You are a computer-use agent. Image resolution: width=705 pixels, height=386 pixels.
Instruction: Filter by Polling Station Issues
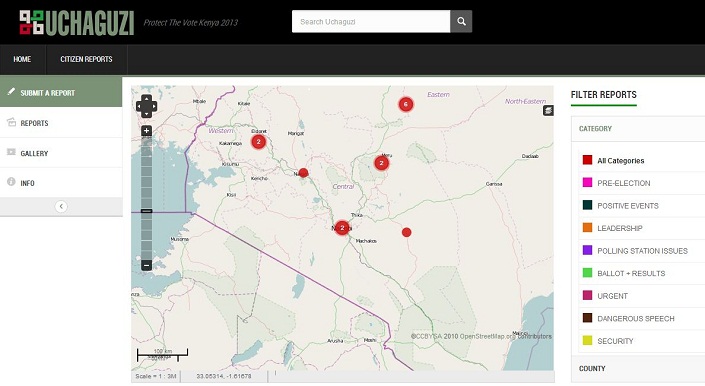pos(642,251)
